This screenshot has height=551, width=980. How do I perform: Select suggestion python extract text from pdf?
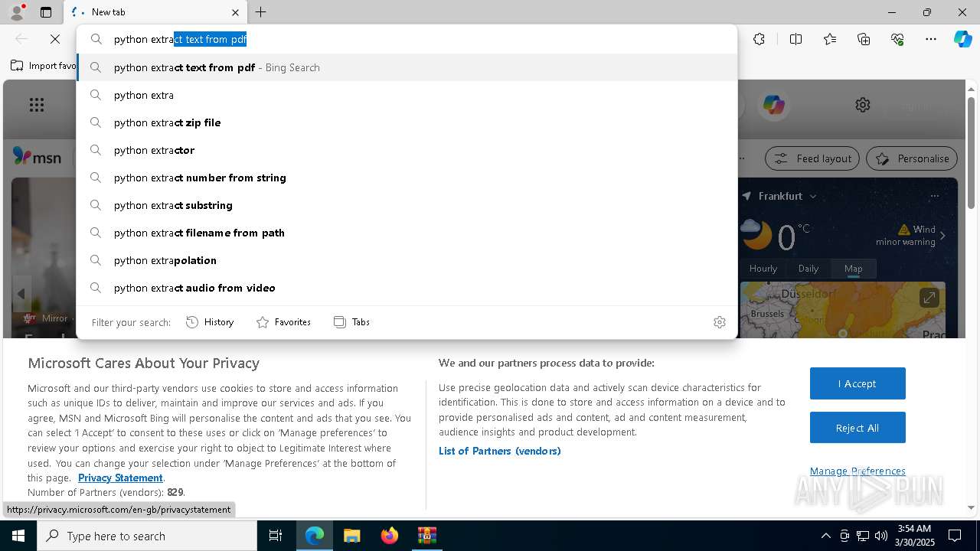[407, 67]
